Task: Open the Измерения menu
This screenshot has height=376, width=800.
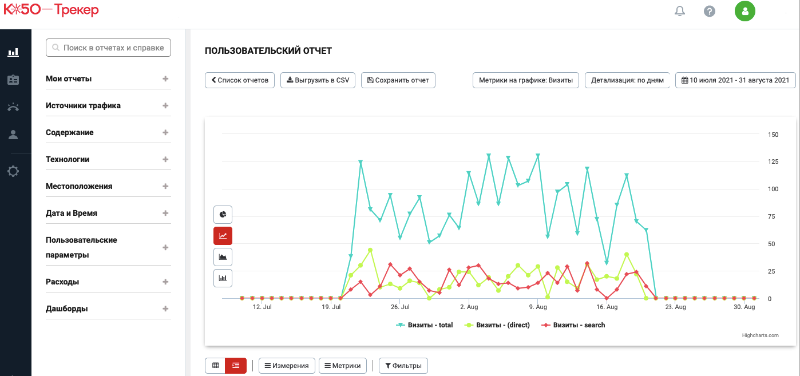Action: pyautogui.click(x=287, y=366)
